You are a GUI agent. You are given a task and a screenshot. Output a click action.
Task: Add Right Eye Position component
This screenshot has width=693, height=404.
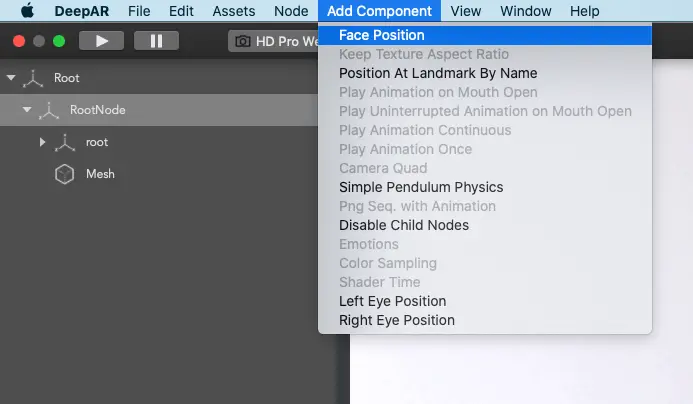tap(485, 320)
